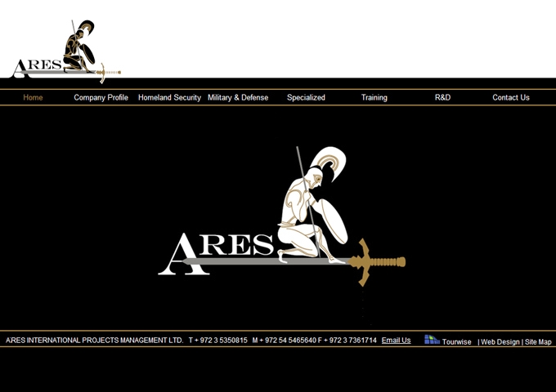This screenshot has width=556, height=392.
Task: Click the ARES logo in the header
Action: [66, 51]
